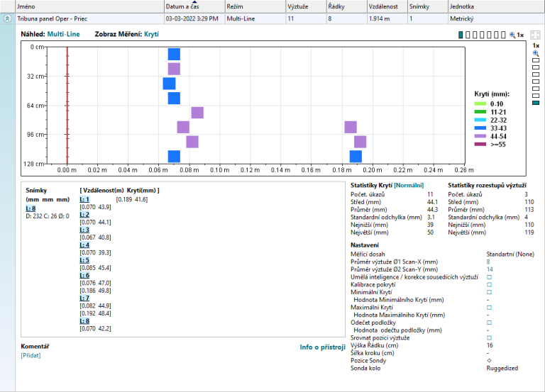Open the L: 1 line link
Screen dimensions: 545x392
[84, 199]
